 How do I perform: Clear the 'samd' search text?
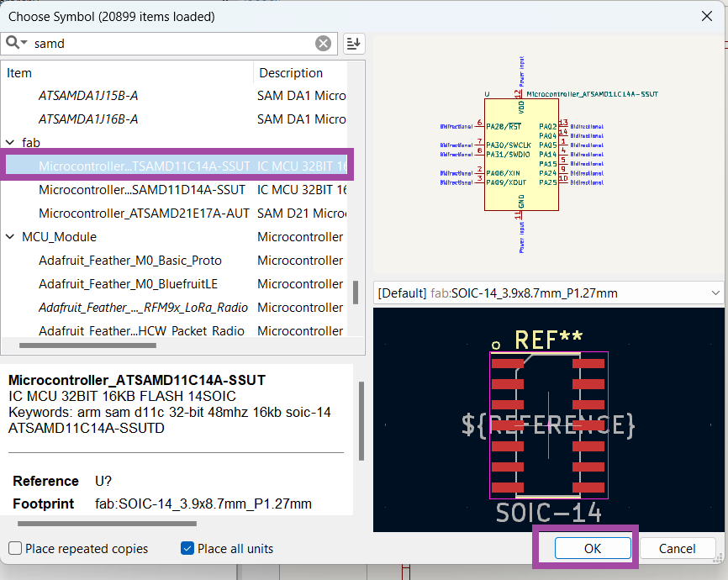click(323, 44)
